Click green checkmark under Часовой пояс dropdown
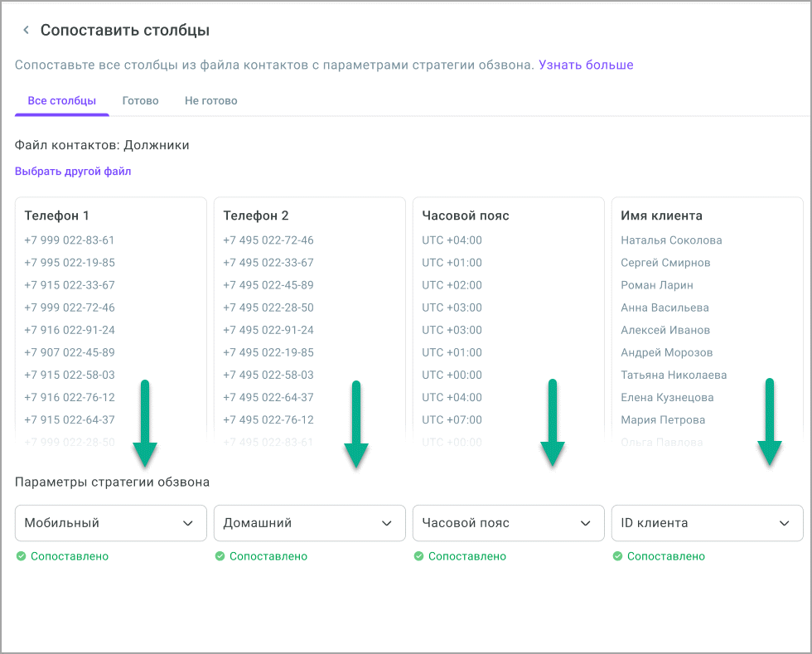812x654 pixels. click(418, 556)
